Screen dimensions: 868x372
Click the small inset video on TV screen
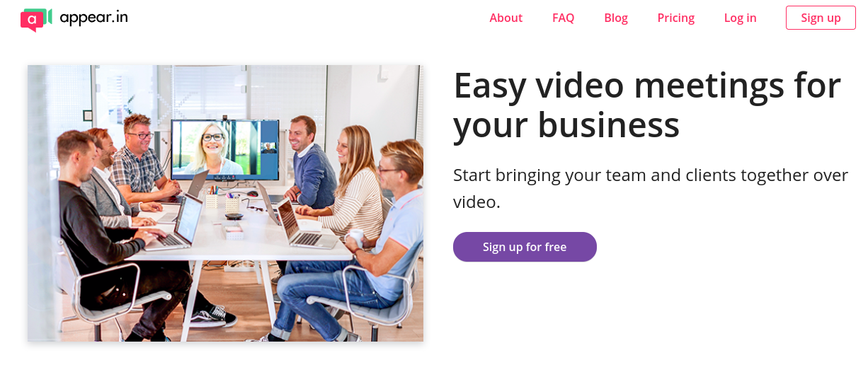tap(269, 147)
